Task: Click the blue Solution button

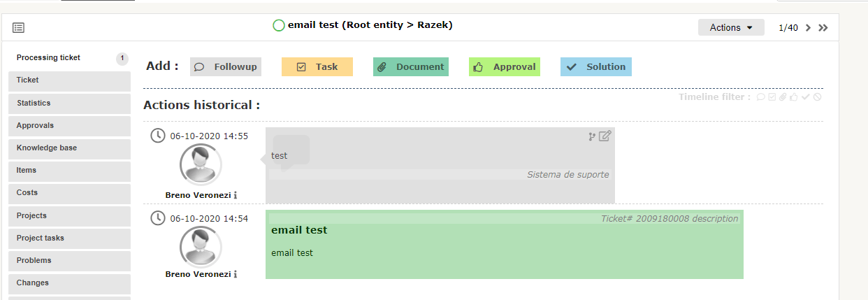Action: [x=596, y=67]
